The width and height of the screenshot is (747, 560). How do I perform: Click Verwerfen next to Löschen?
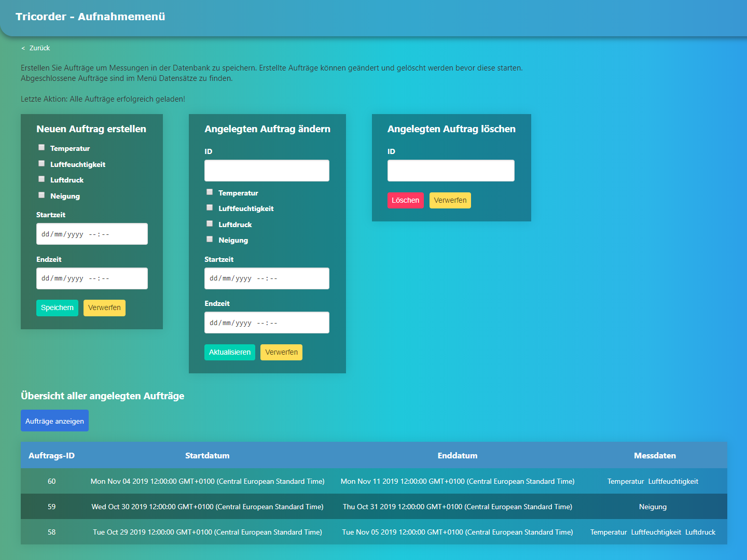click(x=450, y=200)
